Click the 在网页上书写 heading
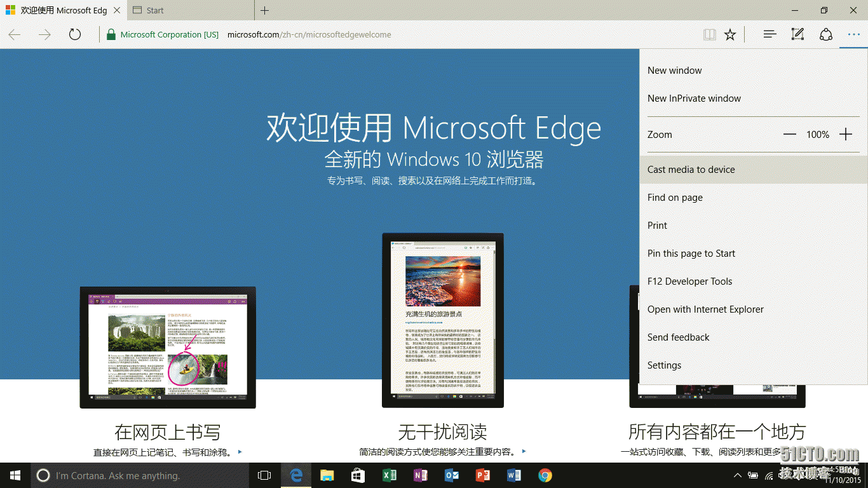The width and height of the screenshot is (868, 488). tap(168, 432)
